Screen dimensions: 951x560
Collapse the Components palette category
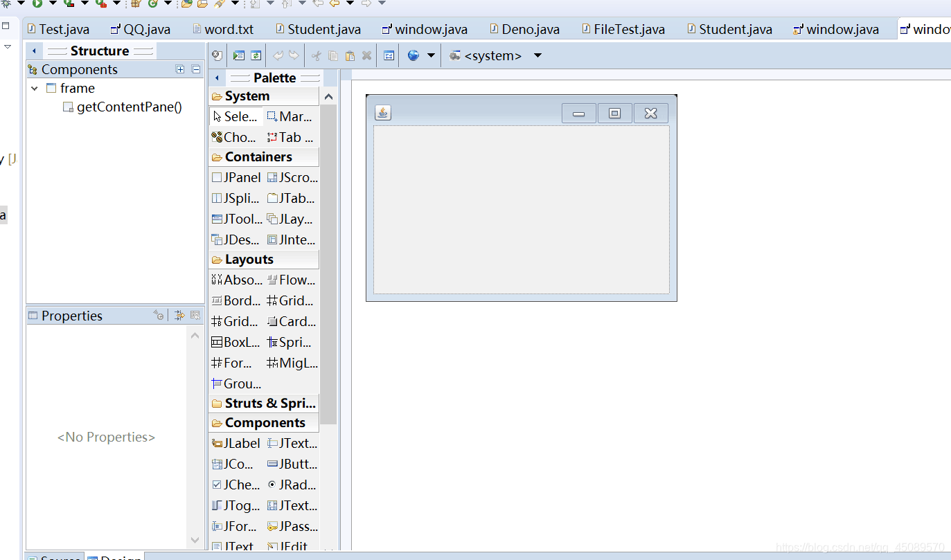tap(263, 423)
